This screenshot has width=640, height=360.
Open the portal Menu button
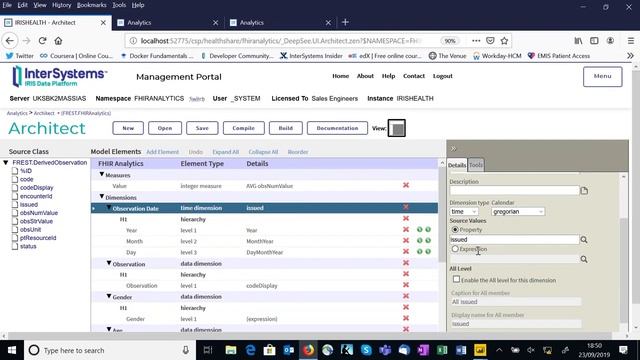coord(602,76)
